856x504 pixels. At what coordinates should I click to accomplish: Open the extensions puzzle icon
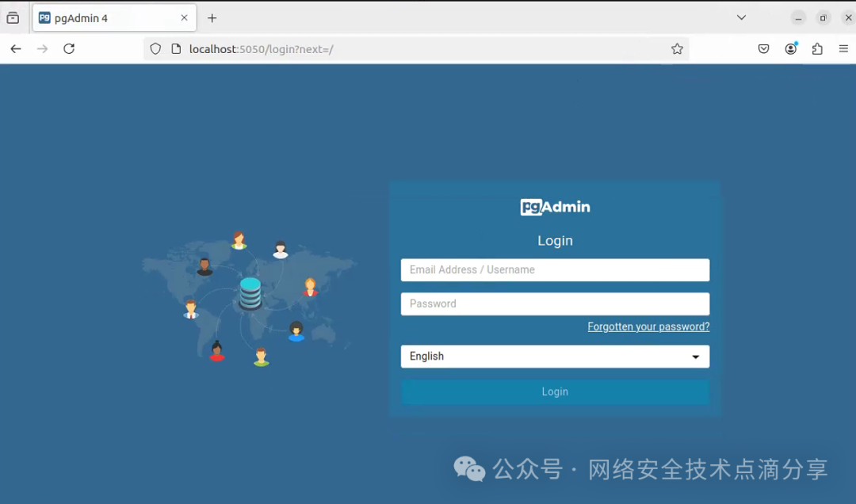pyautogui.click(x=817, y=49)
